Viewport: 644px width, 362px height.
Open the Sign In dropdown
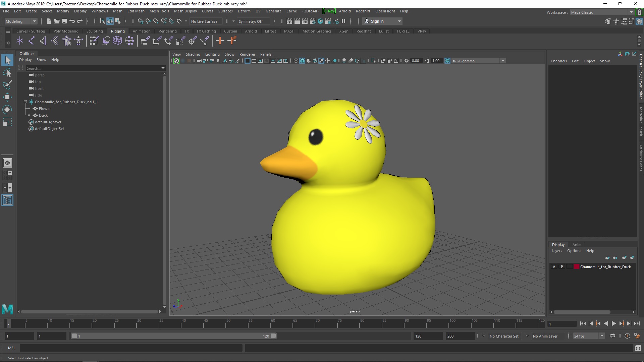pyautogui.click(x=383, y=21)
